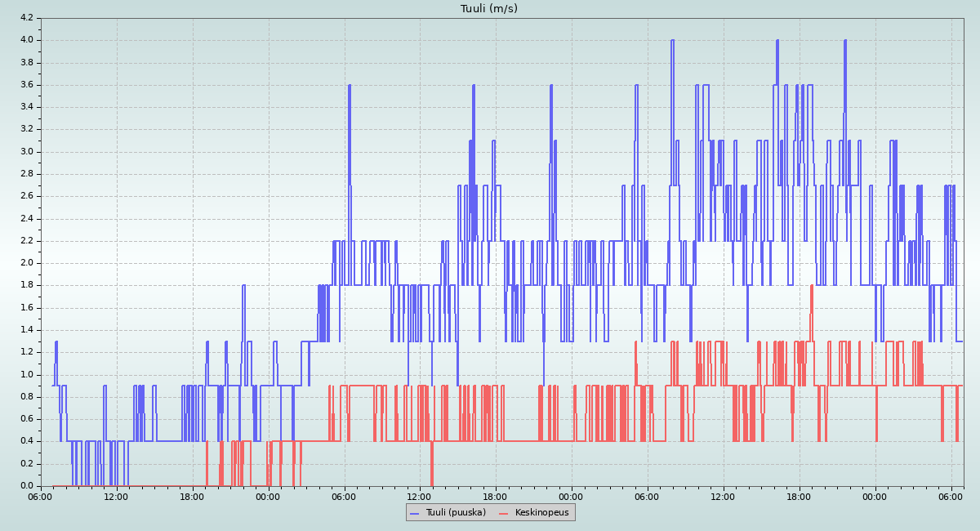This screenshot has height=531, width=980.
Task: Click the rightmost 06:00 time axis label
Action: [x=951, y=496]
